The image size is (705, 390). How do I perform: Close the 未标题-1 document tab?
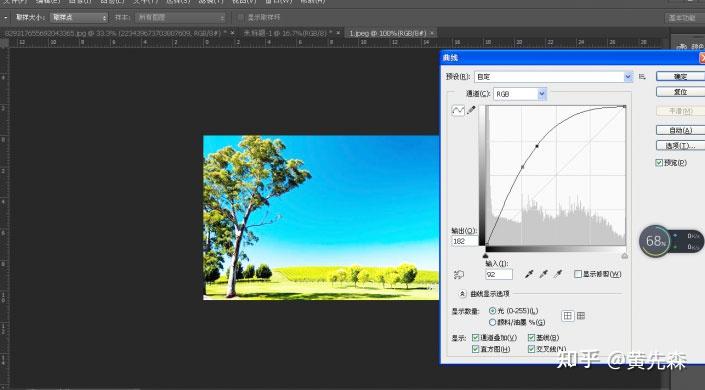[338, 33]
